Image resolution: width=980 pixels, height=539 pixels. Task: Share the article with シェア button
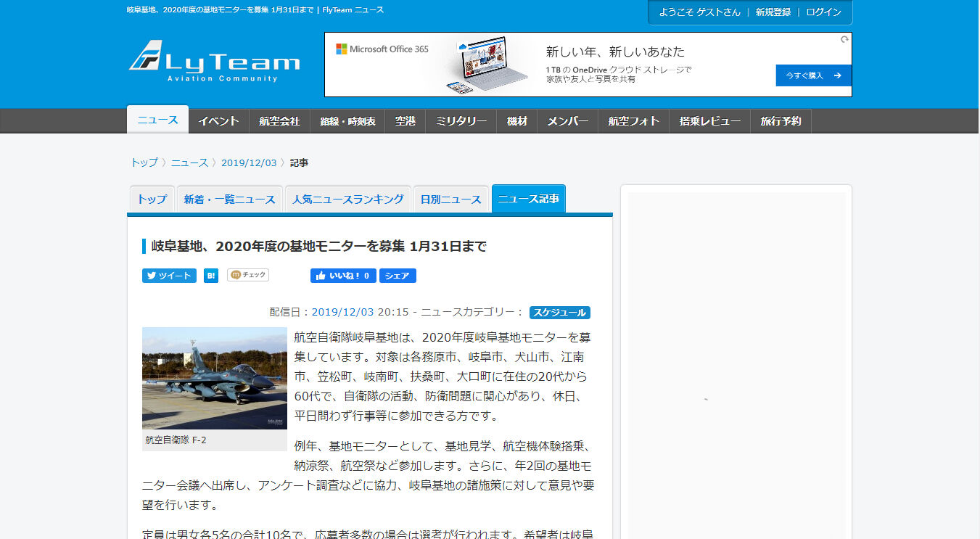pyautogui.click(x=398, y=276)
